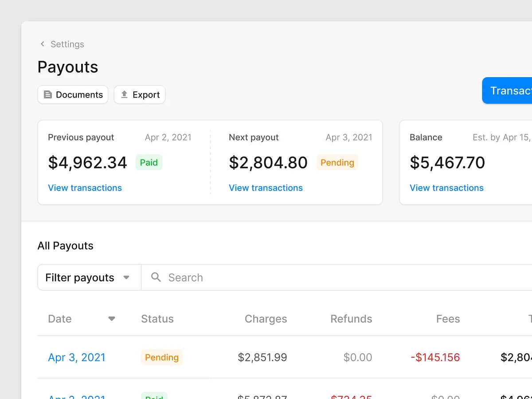Click the red -$145.156 fees value

point(435,357)
